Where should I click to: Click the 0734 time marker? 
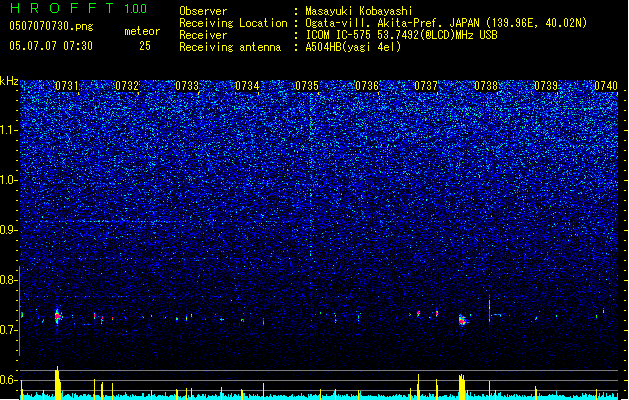[x=247, y=86]
